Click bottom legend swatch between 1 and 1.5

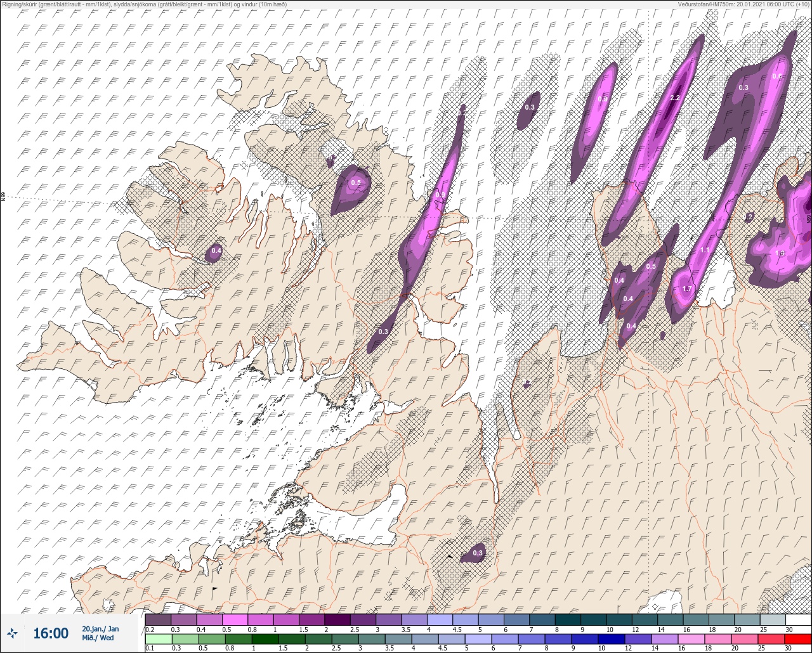point(264,639)
